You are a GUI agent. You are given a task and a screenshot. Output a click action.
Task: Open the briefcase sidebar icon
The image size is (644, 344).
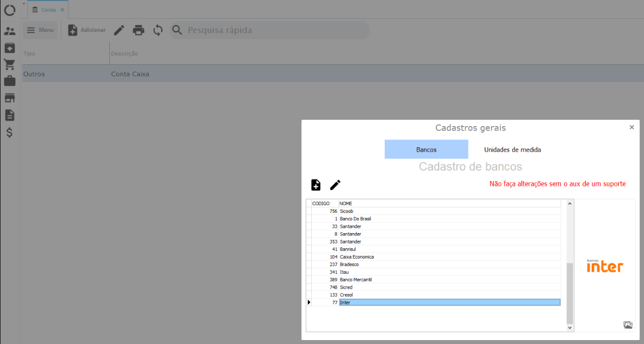click(x=9, y=80)
